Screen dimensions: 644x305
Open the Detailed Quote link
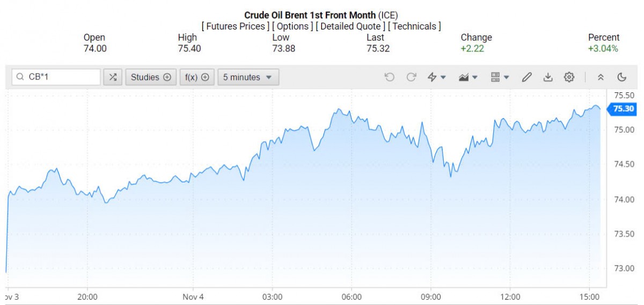click(x=350, y=26)
